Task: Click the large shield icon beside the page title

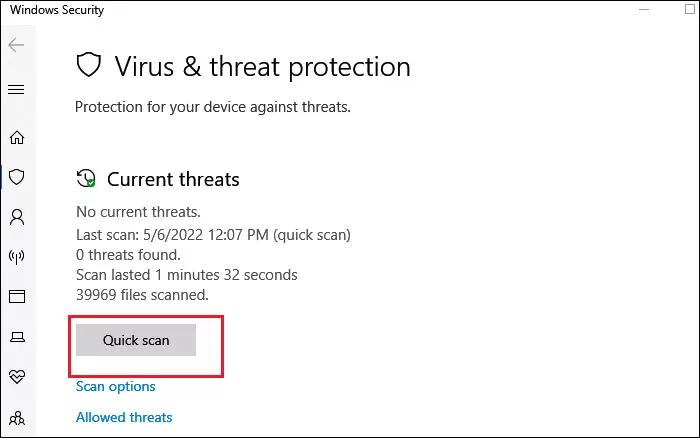Action: pos(88,65)
